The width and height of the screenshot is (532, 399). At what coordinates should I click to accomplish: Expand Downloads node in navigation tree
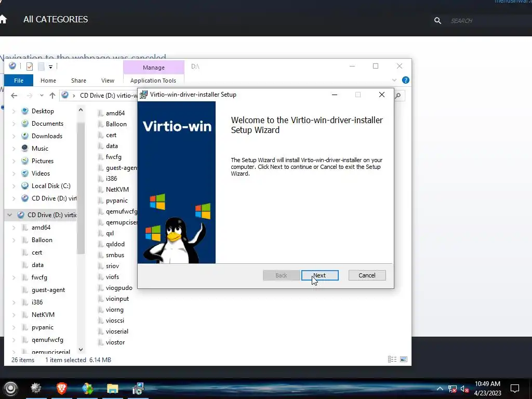pos(14,136)
